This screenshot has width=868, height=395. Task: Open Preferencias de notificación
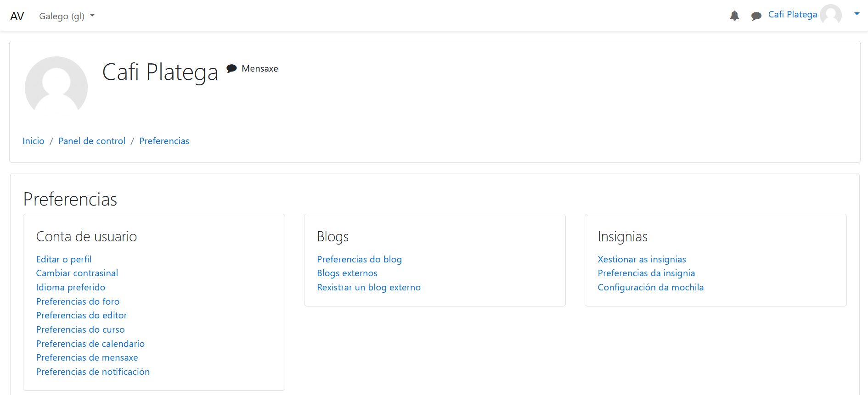pos(93,372)
